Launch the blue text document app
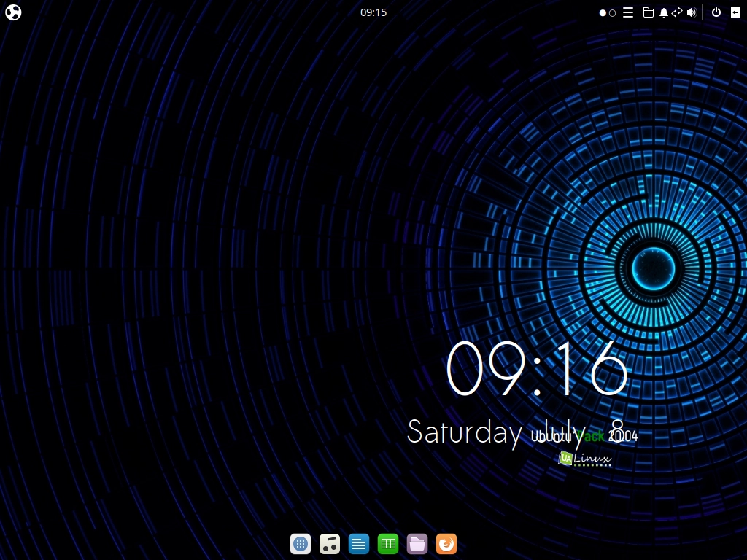 [359, 544]
